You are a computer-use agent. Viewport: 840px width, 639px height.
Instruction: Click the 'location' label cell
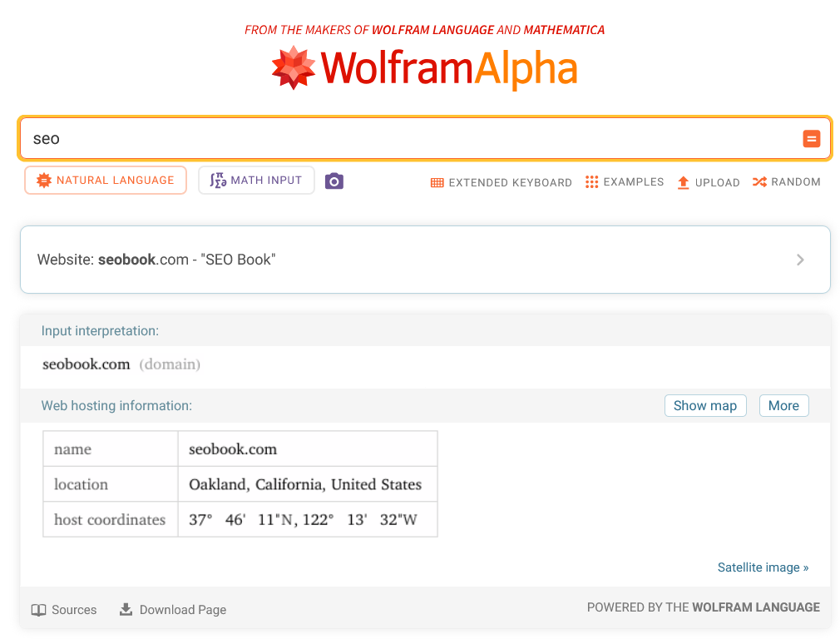coord(111,484)
